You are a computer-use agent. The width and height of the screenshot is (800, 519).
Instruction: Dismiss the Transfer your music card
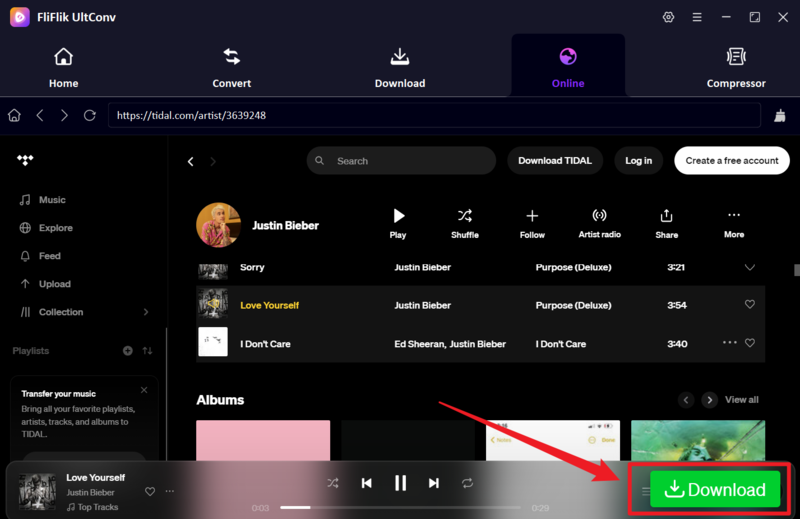(144, 390)
